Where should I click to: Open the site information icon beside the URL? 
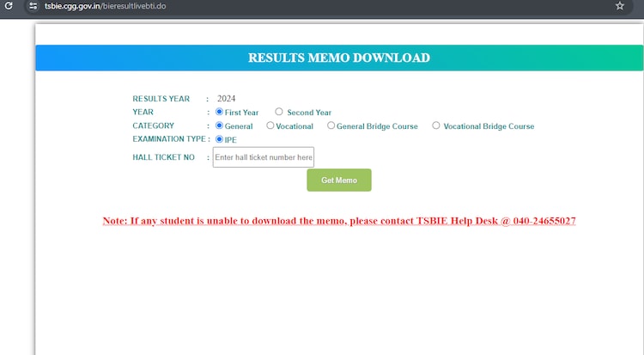point(32,6)
